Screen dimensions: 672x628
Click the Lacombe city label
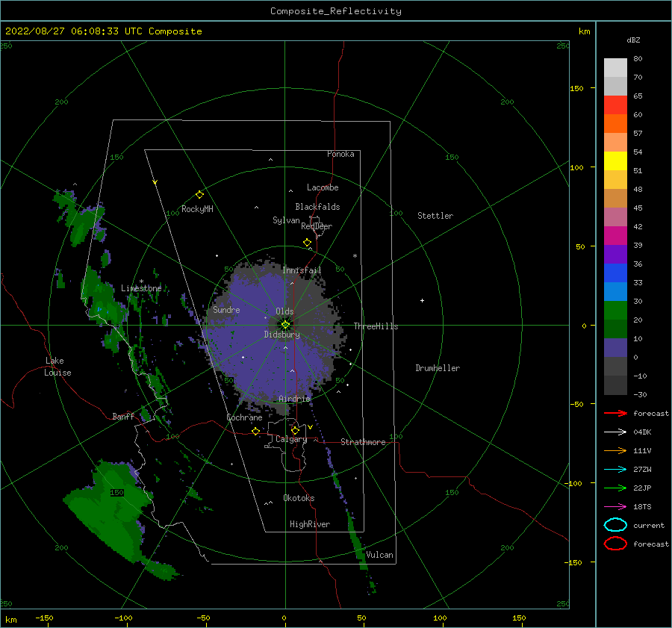point(323,187)
